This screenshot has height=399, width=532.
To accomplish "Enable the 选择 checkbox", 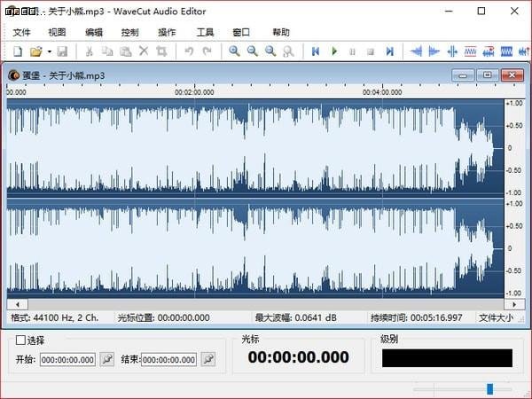I will pyautogui.click(x=20, y=340).
